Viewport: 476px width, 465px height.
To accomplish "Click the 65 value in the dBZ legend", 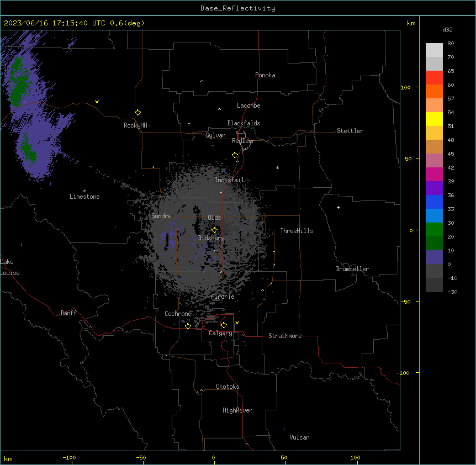I will click(x=451, y=71).
